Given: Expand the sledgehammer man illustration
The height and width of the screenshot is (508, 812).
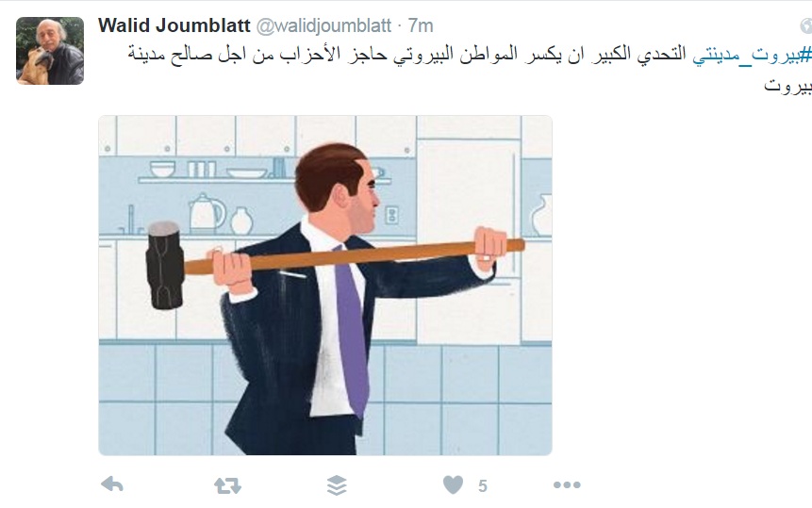Looking at the screenshot, I should [x=325, y=285].
